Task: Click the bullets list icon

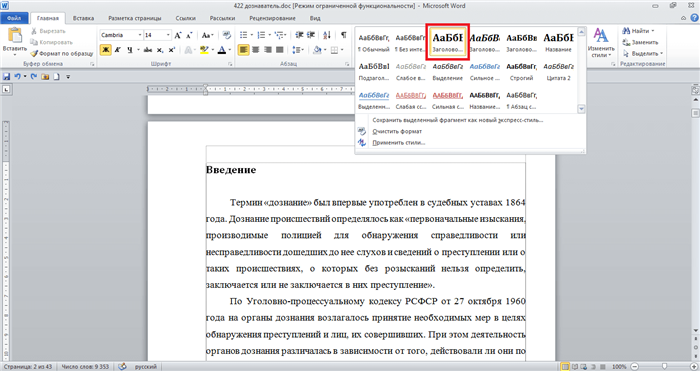Action: pyautogui.click(x=243, y=35)
